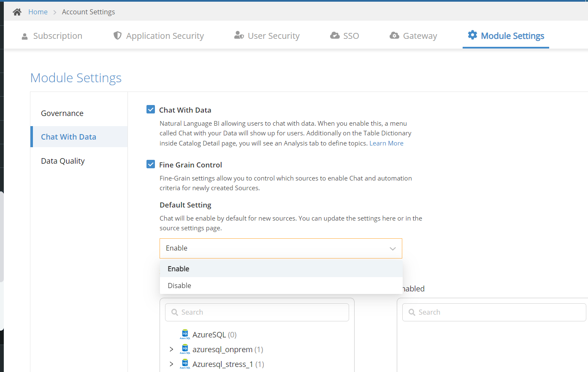The height and width of the screenshot is (372, 588).
Task: Toggle the Fine Grain Control checkbox
Action: tap(151, 164)
